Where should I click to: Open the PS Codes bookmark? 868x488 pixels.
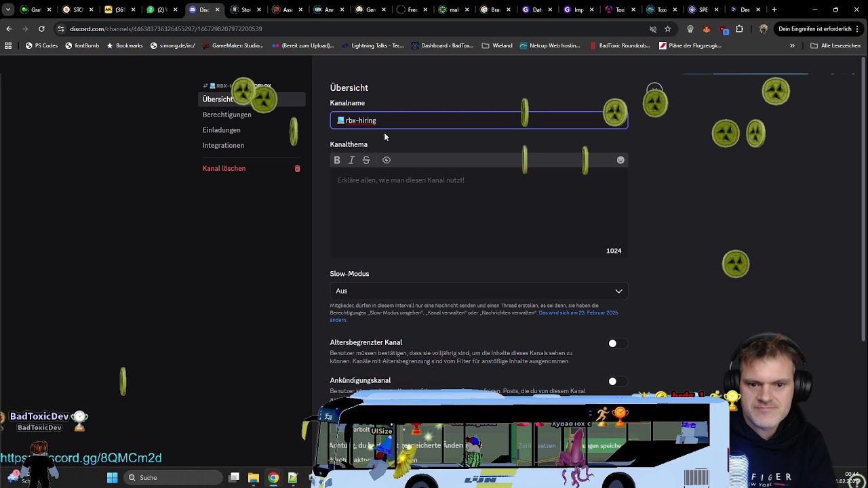(41, 45)
